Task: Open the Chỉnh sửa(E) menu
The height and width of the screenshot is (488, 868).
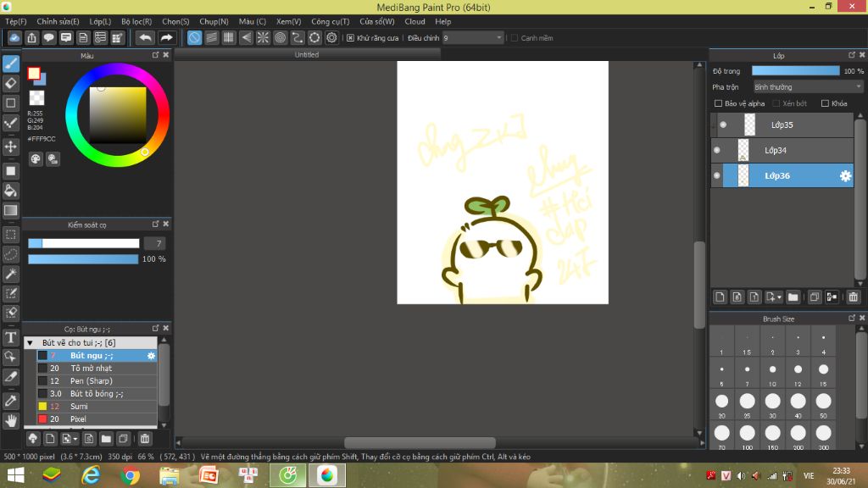Action: pos(58,21)
